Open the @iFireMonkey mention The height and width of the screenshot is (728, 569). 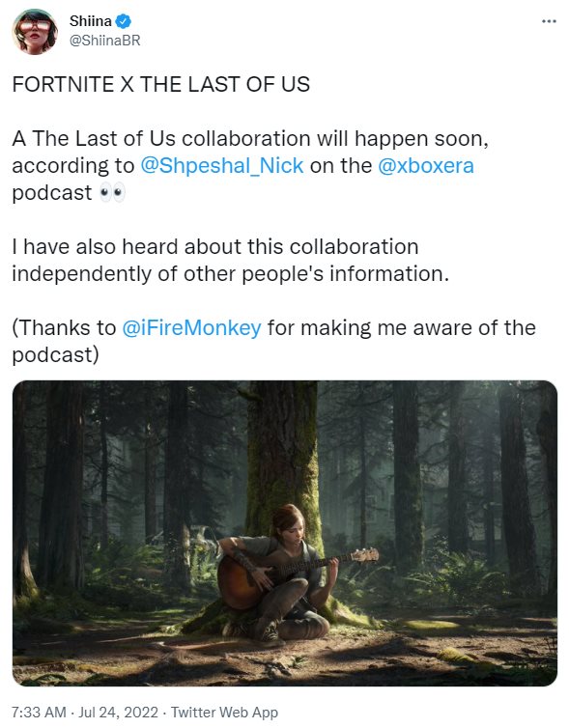[191, 327]
